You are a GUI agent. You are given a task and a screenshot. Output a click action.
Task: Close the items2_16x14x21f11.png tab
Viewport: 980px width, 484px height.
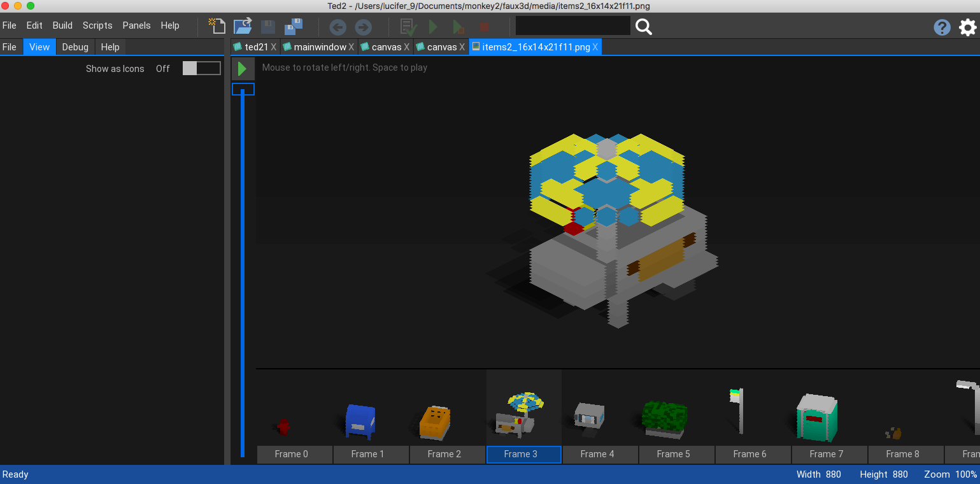coord(595,47)
